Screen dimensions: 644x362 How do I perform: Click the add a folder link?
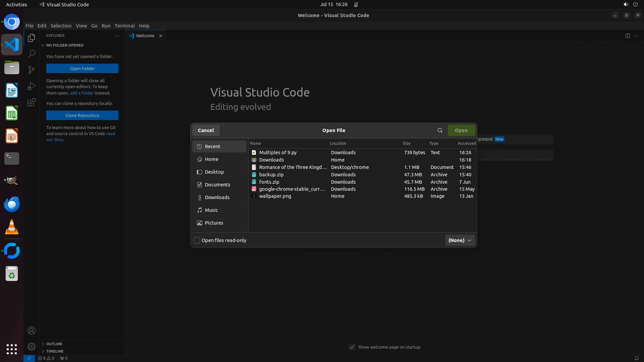(82, 93)
